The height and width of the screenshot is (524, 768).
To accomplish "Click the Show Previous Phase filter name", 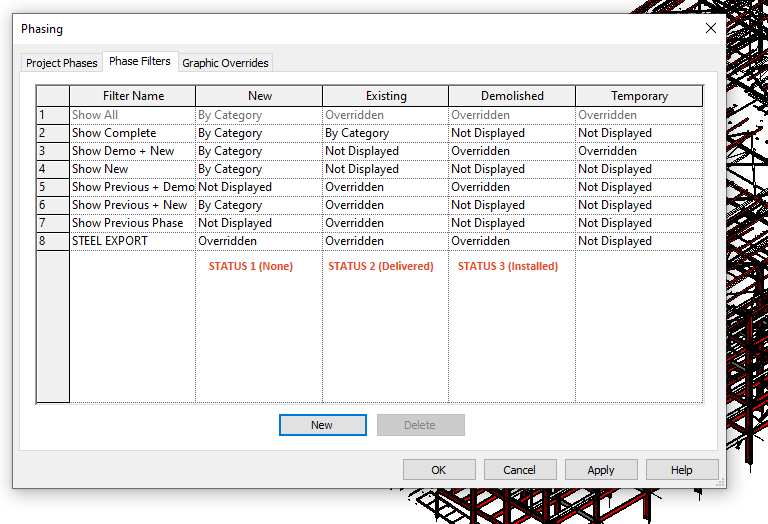I will (x=133, y=223).
